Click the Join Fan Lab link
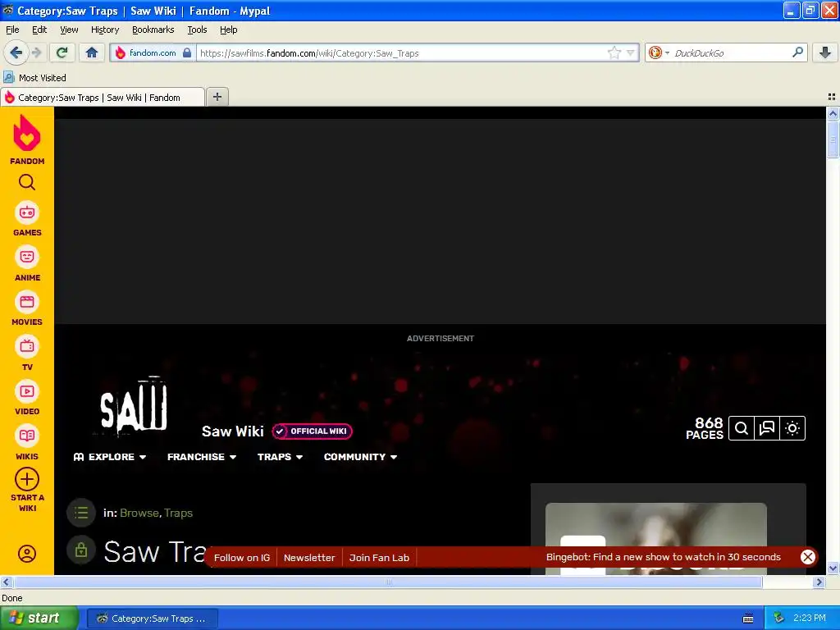 coord(379,558)
